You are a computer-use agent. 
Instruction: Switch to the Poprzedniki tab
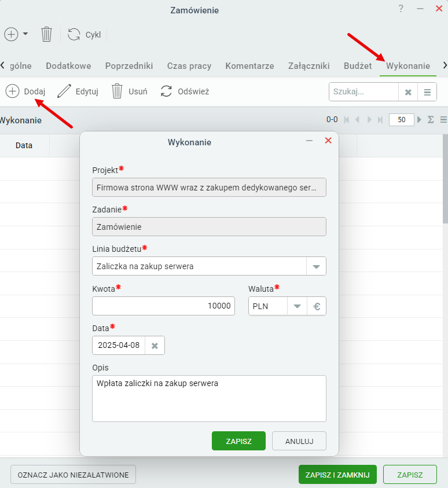point(129,66)
